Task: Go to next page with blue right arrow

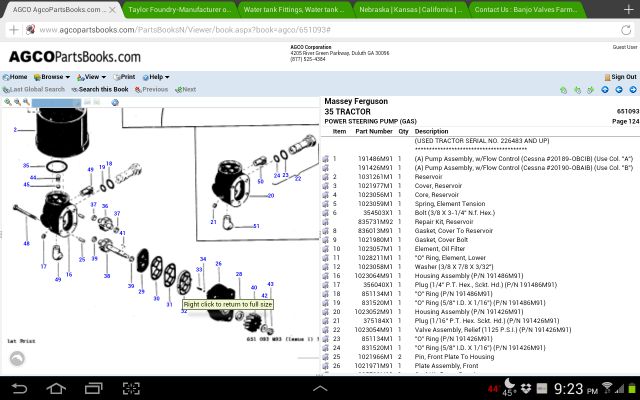Action: 632,90
